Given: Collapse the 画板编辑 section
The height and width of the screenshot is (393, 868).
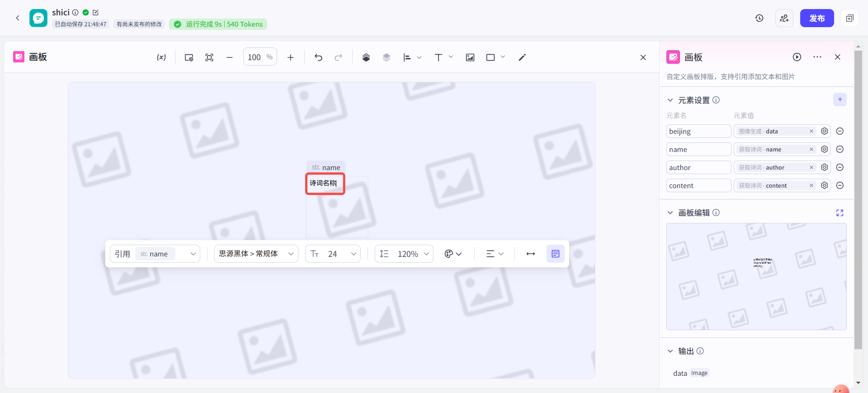Looking at the screenshot, I should pos(670,213).
